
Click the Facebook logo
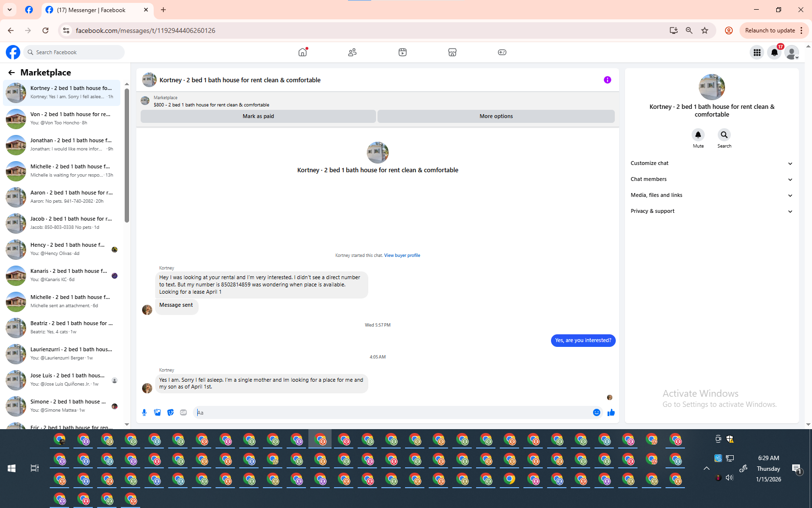point(13,52)
